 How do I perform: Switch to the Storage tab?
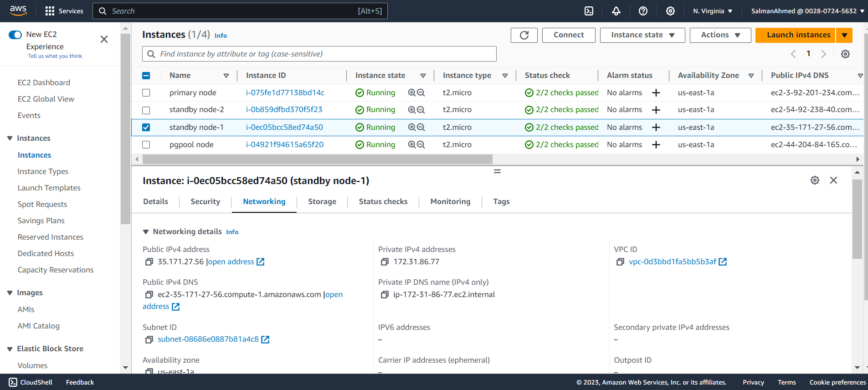322,201
